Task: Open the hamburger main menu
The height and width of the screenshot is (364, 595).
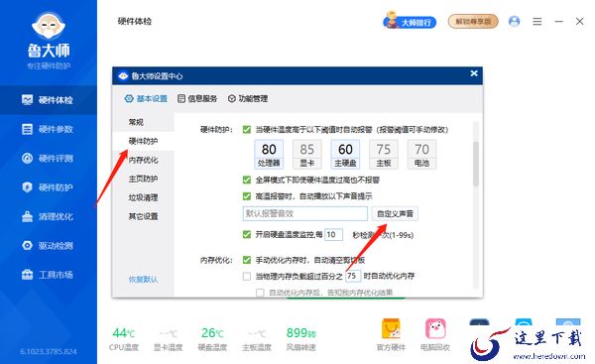Action: pos(536,22)
